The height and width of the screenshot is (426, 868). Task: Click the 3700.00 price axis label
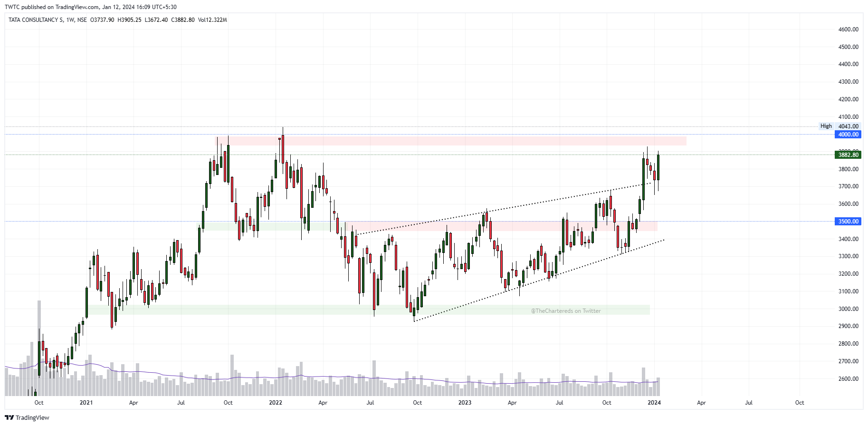point(848,186)
